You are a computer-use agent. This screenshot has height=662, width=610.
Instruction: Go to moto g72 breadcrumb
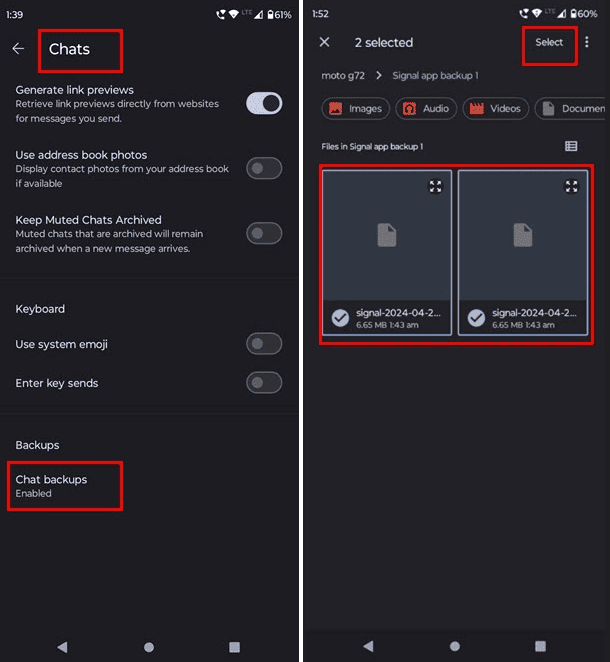[x=343, y=76]
